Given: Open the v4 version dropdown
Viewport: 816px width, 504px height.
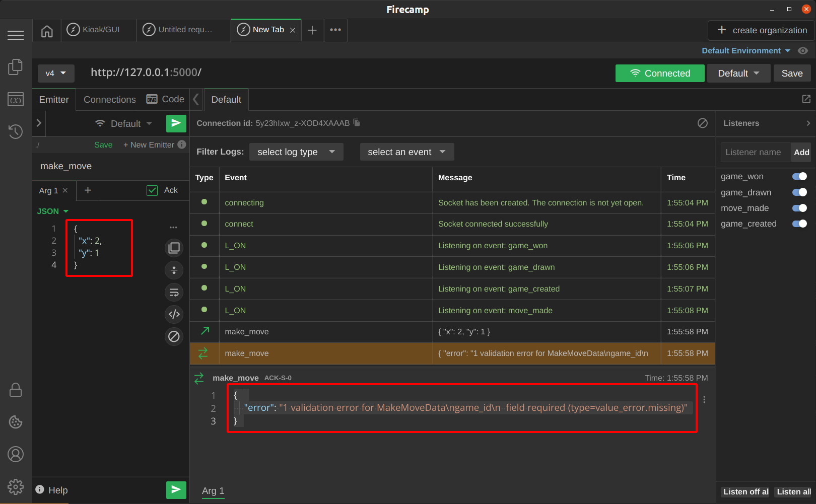Looking at the screenshot, I should tap(56, 74).
